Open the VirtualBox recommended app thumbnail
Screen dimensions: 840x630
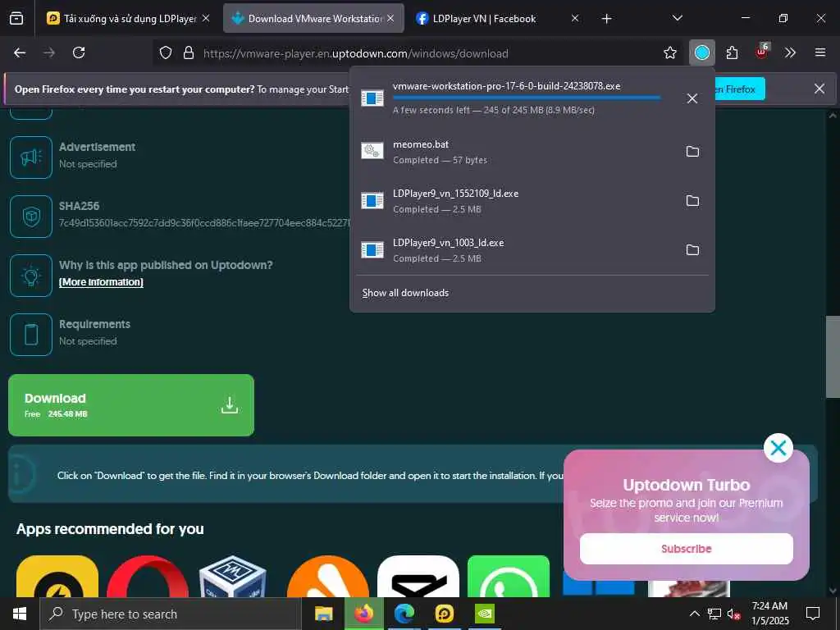click(232, 577)
